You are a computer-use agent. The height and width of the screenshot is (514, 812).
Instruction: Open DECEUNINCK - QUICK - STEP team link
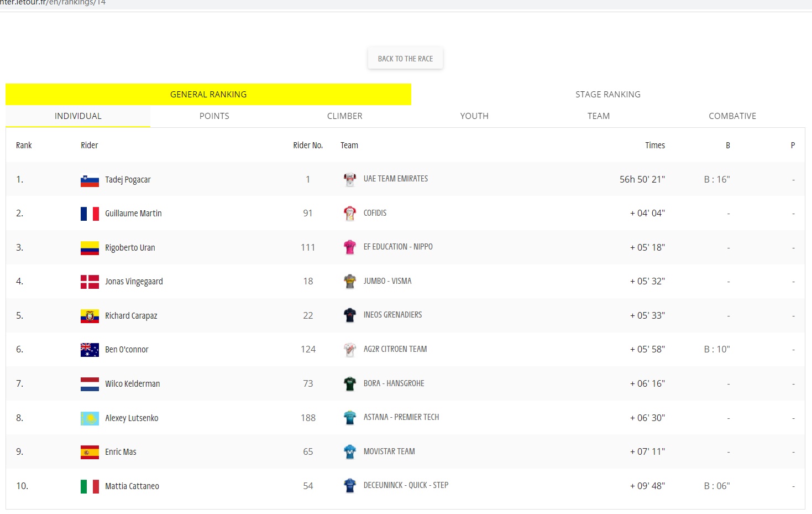click(x=406, y=485)
